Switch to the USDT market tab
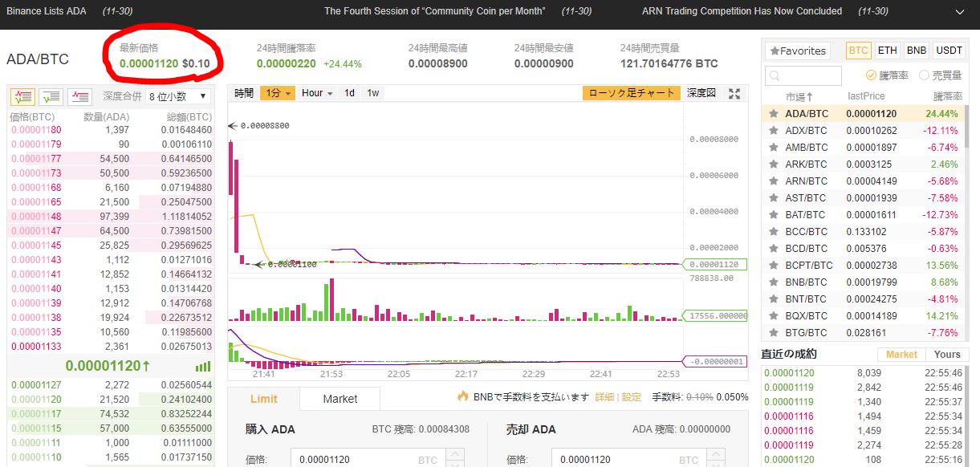 (950, 51)
